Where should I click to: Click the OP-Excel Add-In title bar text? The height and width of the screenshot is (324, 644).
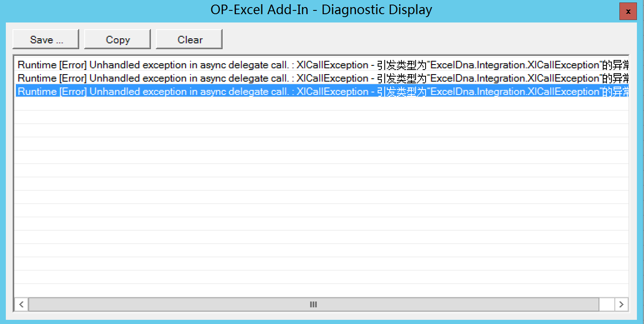[321, 10]
